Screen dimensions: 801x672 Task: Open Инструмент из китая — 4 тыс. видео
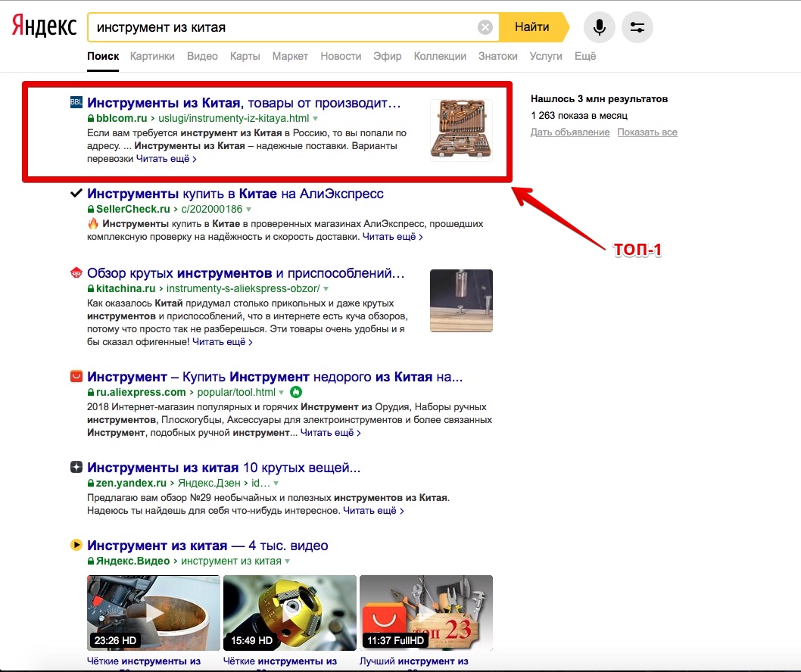(x=207, y=546)
